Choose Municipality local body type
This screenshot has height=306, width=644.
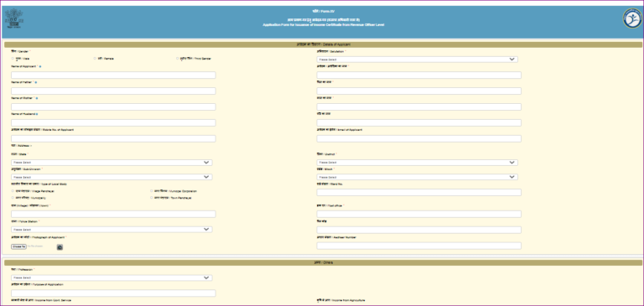[x=13, y=198]
